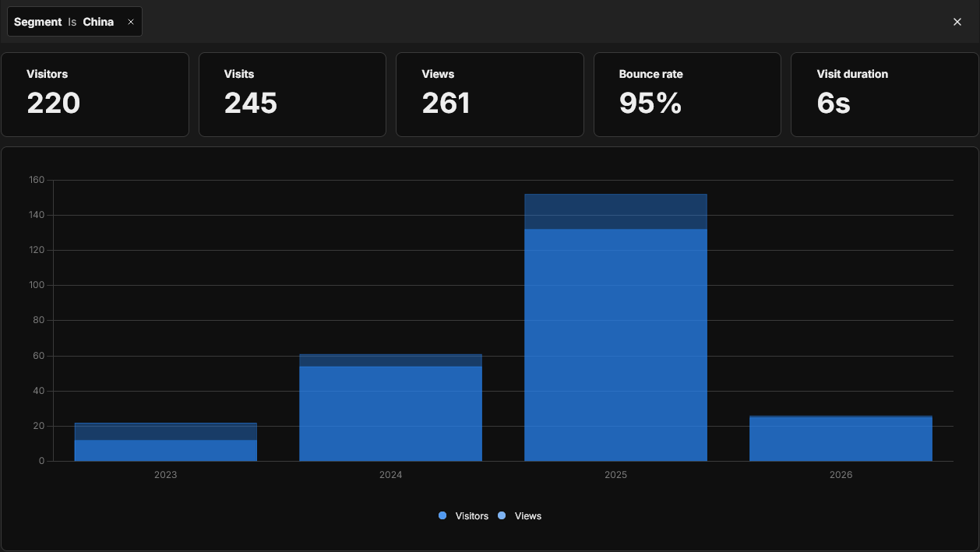
Task: Click the 2023 x-axis label
Action: pos(166,475)
